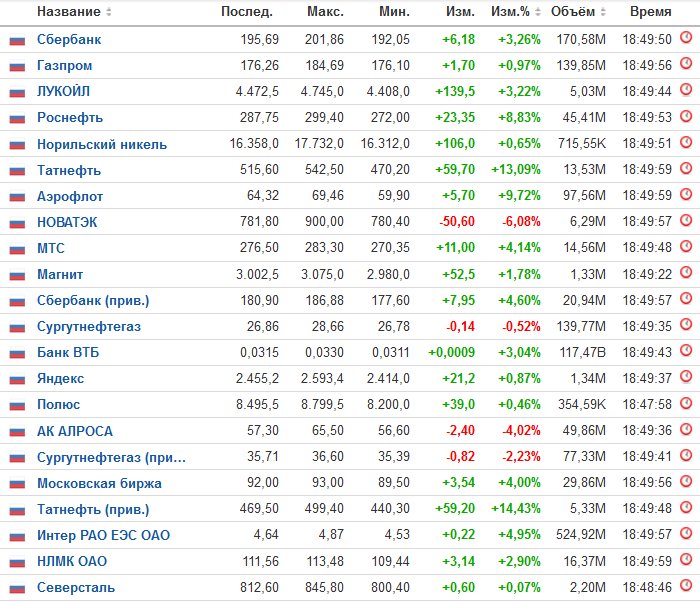Open the Сбербанк stock link
The height and width of the screenshot is (603, 700).
point(69,39)
